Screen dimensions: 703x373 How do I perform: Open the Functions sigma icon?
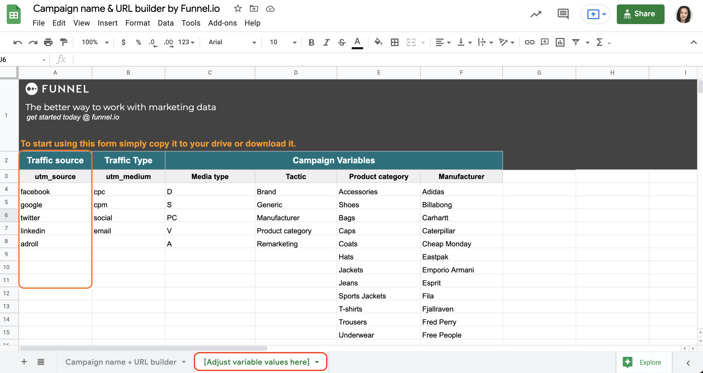pos(599,43)
